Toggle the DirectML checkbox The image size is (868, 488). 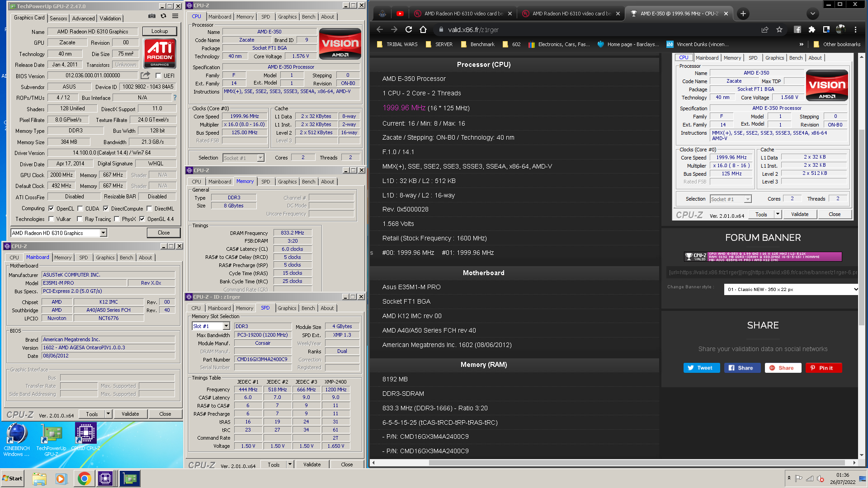pos(149,208)
